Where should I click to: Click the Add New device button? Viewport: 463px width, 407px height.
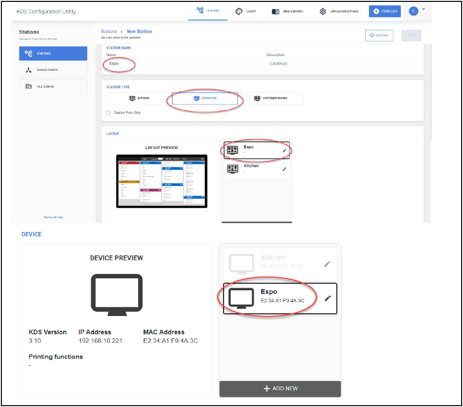[280, 389]
